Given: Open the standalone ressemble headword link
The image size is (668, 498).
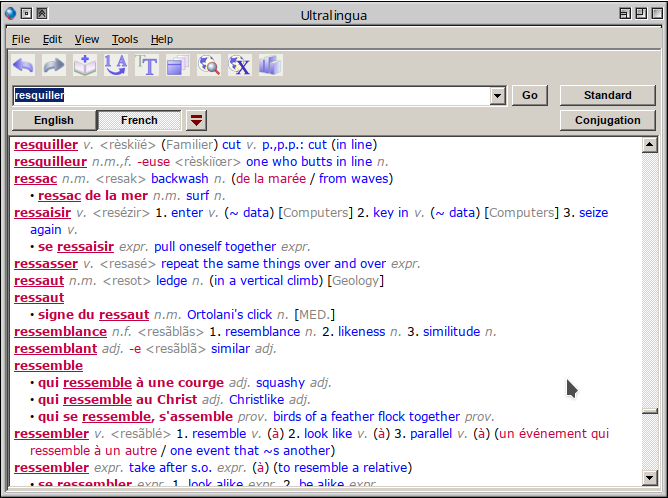Looking at the screenshot, I should (x=49, y=366).
